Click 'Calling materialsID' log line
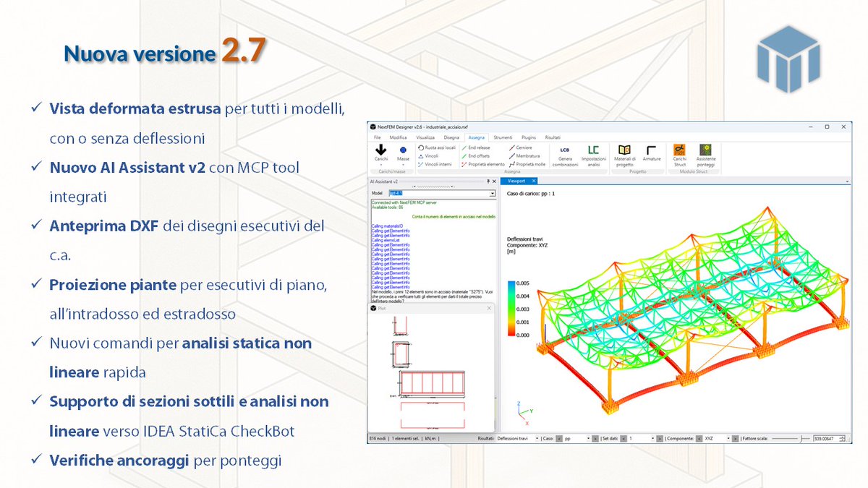 [x=388, y=226]
